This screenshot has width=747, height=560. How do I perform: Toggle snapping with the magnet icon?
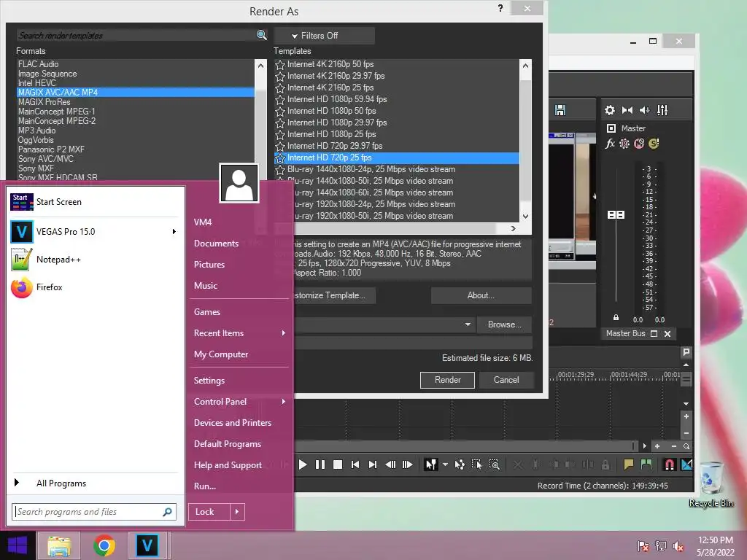[x=670, y=464]
